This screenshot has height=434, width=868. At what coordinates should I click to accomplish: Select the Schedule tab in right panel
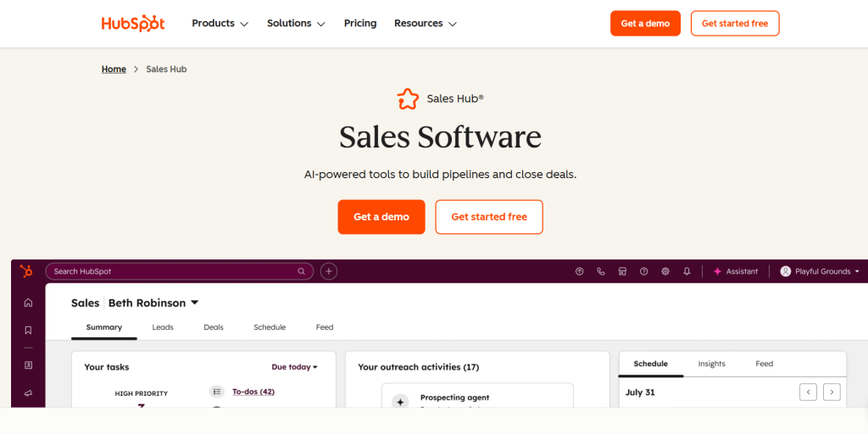(651, 364)
